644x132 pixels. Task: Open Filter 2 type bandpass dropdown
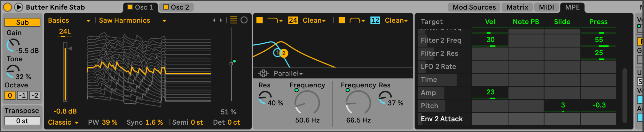[x=357, y=20]
